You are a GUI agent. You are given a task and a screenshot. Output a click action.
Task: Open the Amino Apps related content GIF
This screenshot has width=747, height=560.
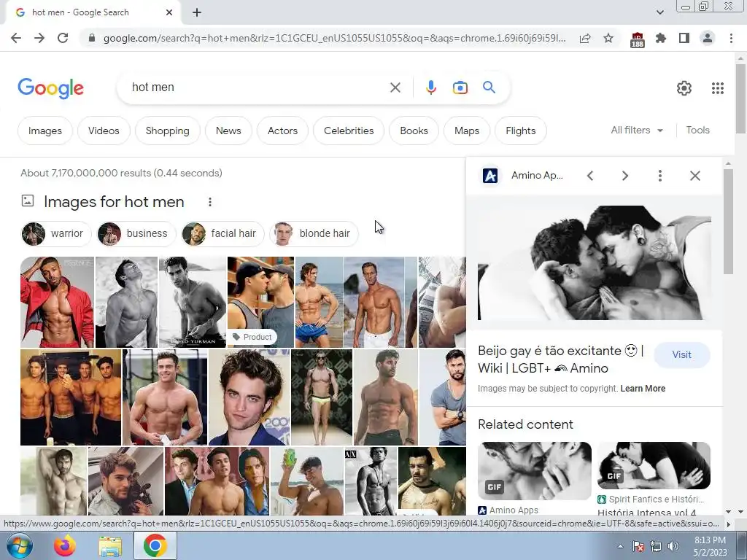tap(535, 471)
